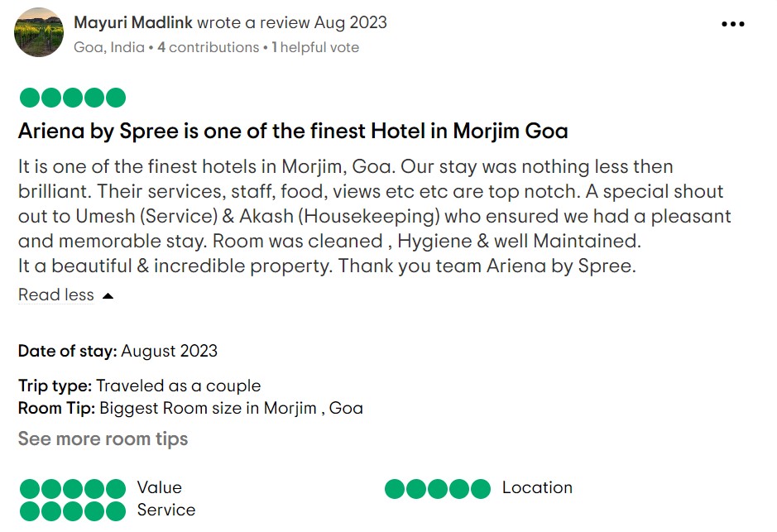777x532 pixels.
Task: Open Mayuri Madlink's profile link
Action: [x=132, y=22]
